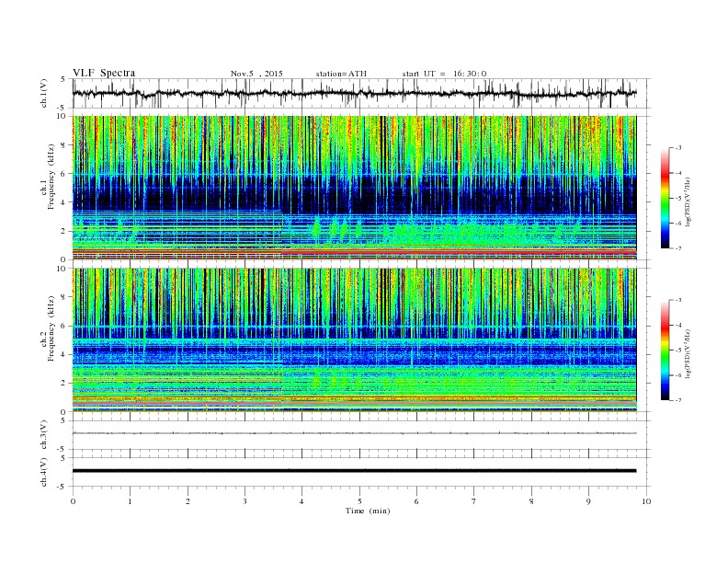
Task: Click the "-4" label on ch.2 colorbar
Action: coord(677,325)
